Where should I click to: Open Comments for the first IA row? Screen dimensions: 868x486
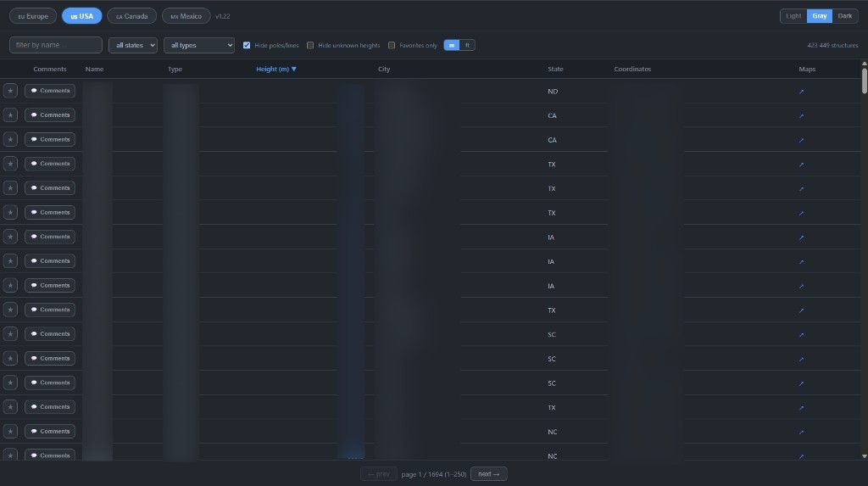point(50,237)
